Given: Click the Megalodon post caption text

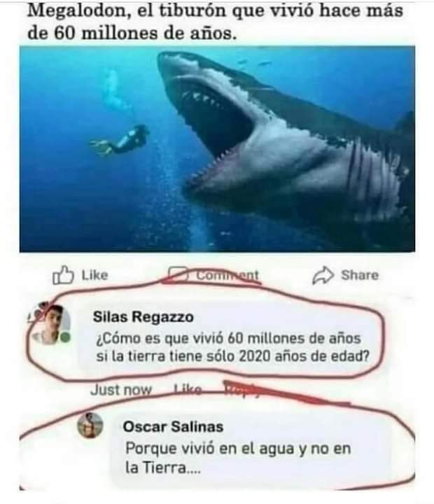Looking at the screenshot, I should [x=215, y=22].
